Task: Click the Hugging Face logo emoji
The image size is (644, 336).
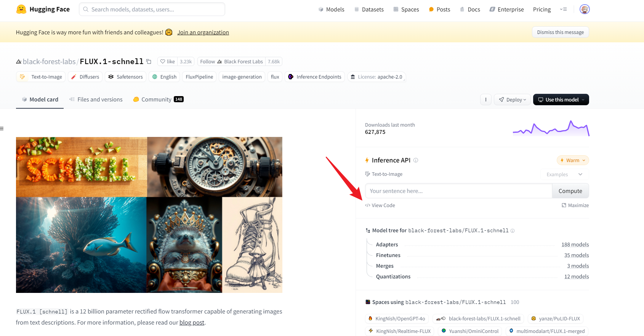Action: point(21,9)
